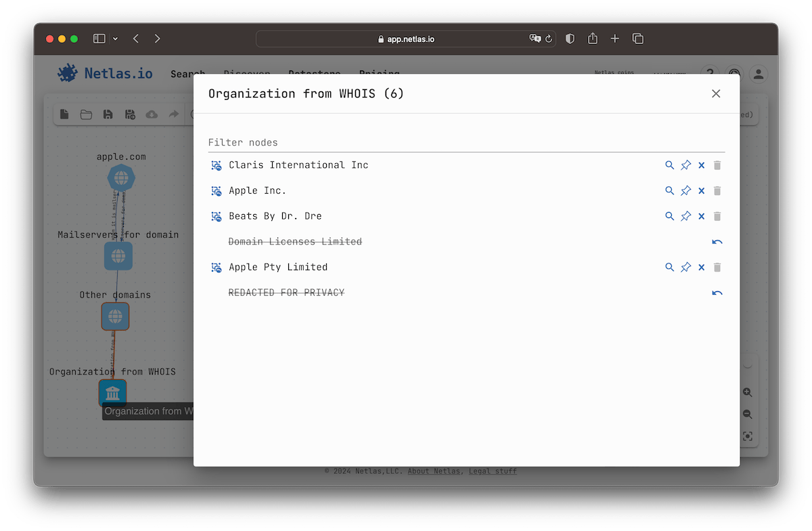Search for Claris International Inc node
The height and width of the screenshot is (531, 812).
pos(669,165)
